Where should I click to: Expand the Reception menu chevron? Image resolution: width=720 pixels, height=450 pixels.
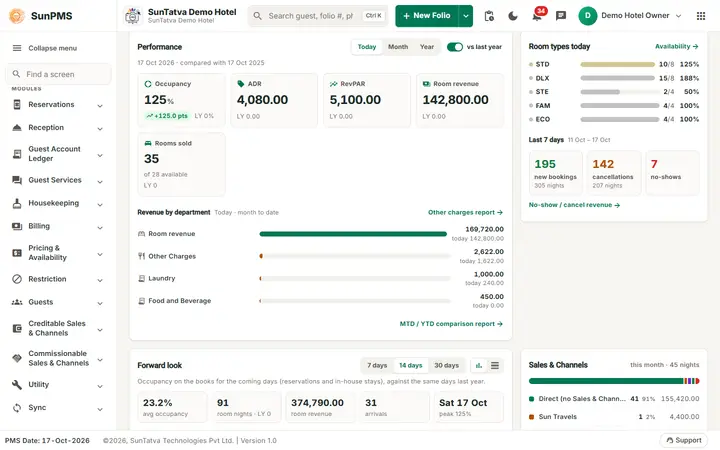point(100,129)
